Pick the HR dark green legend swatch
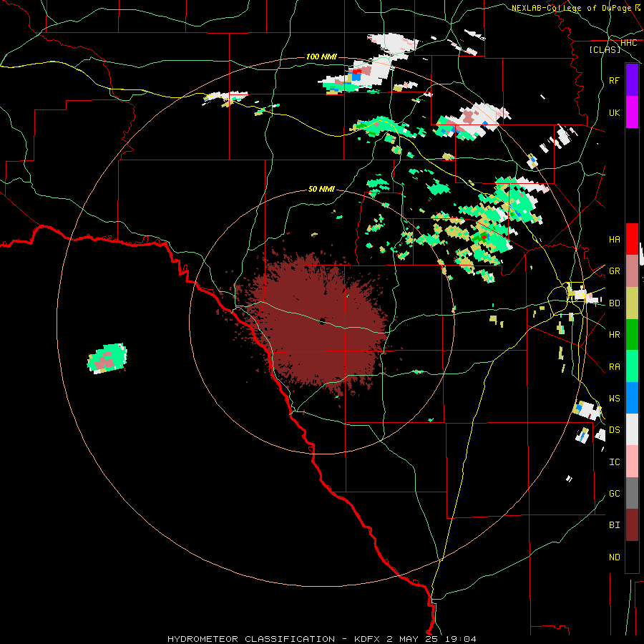 [x=632, y=334]
